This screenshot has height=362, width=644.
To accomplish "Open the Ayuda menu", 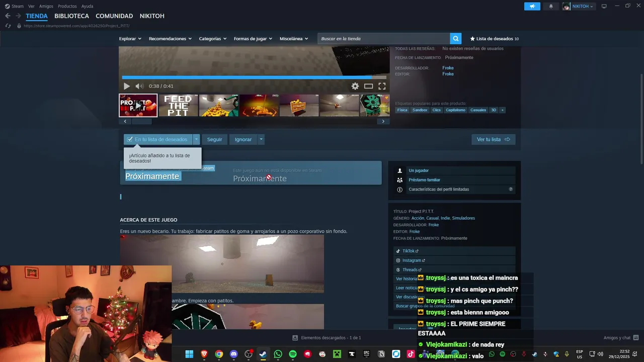I will click(x=87, y=6).
